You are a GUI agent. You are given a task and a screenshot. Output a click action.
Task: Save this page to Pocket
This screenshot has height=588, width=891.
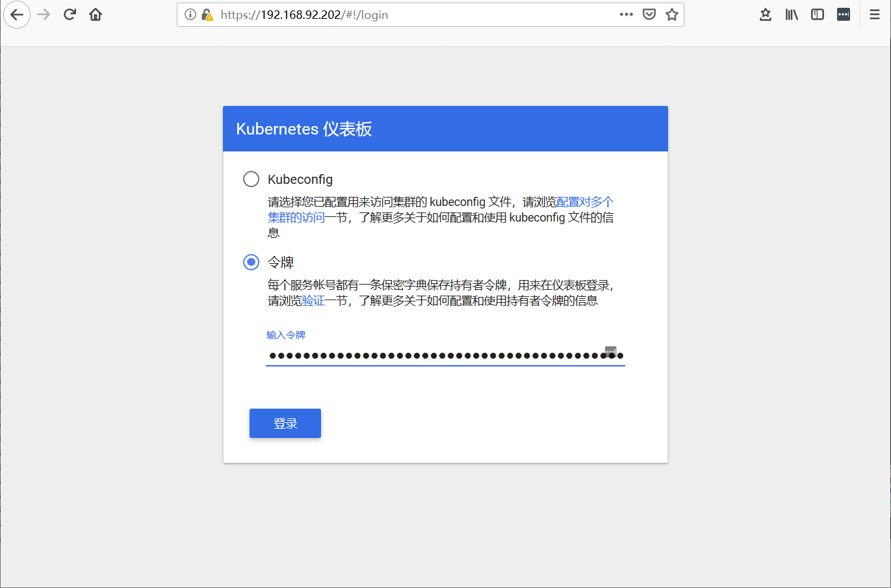(x=649, y=14)
